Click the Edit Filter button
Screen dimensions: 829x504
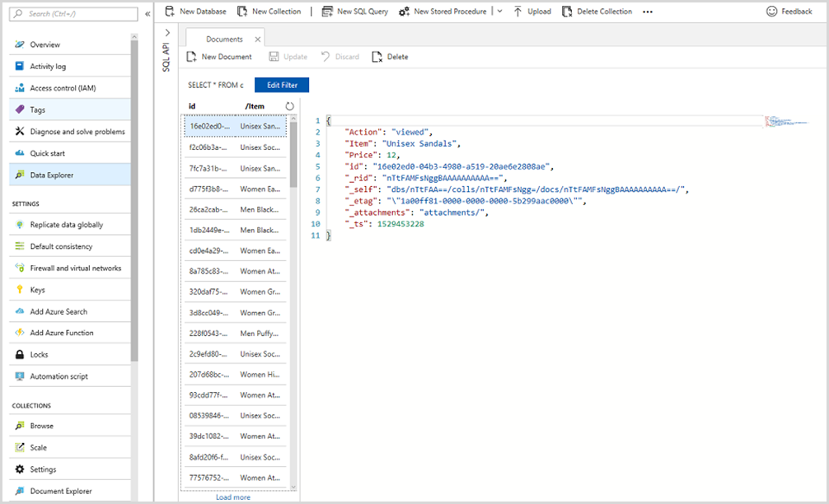point(281,84)
